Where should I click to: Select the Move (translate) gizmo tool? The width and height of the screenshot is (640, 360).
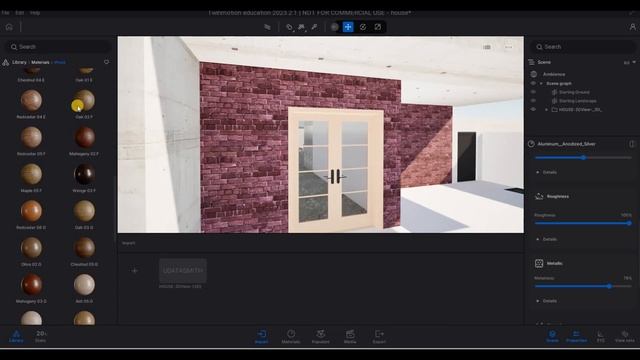click(x=348, y=27)
